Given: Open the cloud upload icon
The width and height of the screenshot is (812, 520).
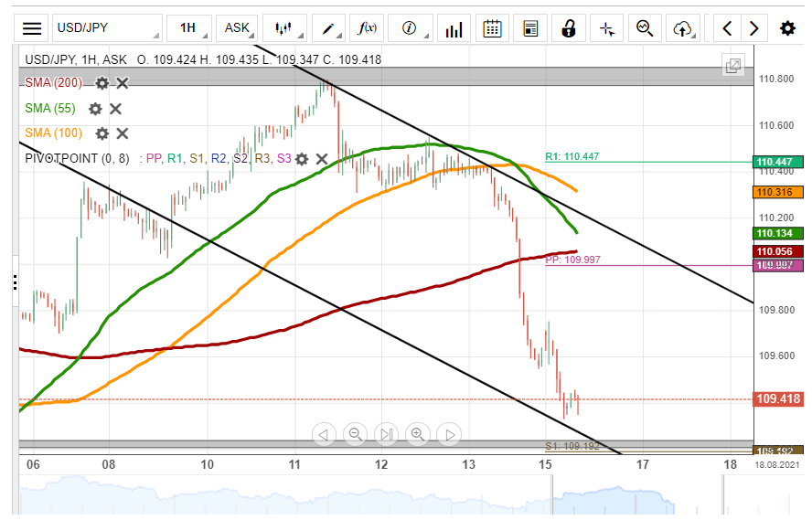Looking at the screenshot, I should coord(682,28).
